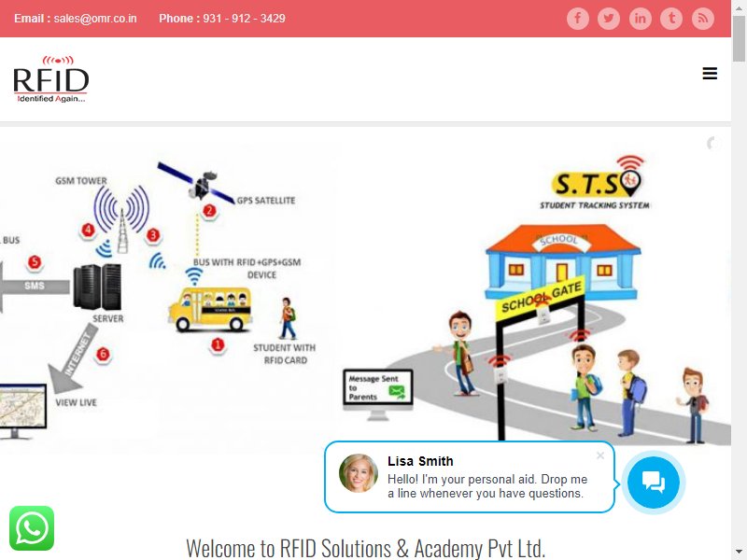Click the scrollbar down arrow
Viewport: 747px width, 560px height.
click(739, 553)
